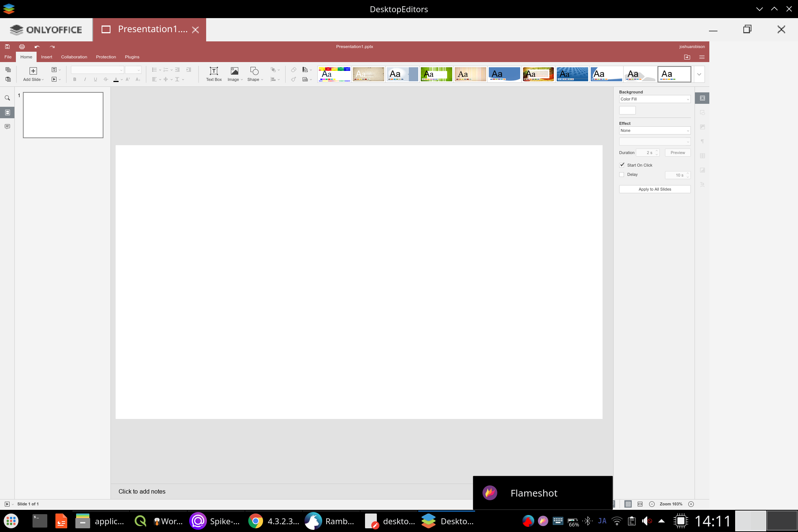Open Effect None dropdown

click(655, 130)
